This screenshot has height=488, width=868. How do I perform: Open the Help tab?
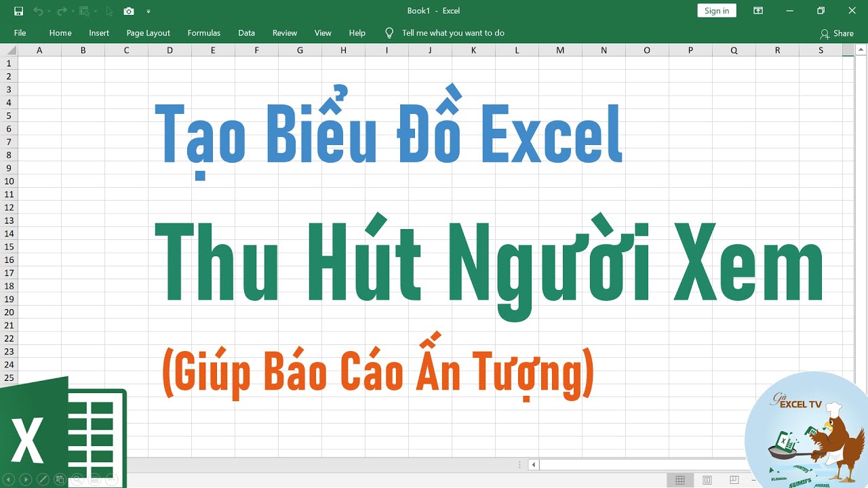pos(357,33)
